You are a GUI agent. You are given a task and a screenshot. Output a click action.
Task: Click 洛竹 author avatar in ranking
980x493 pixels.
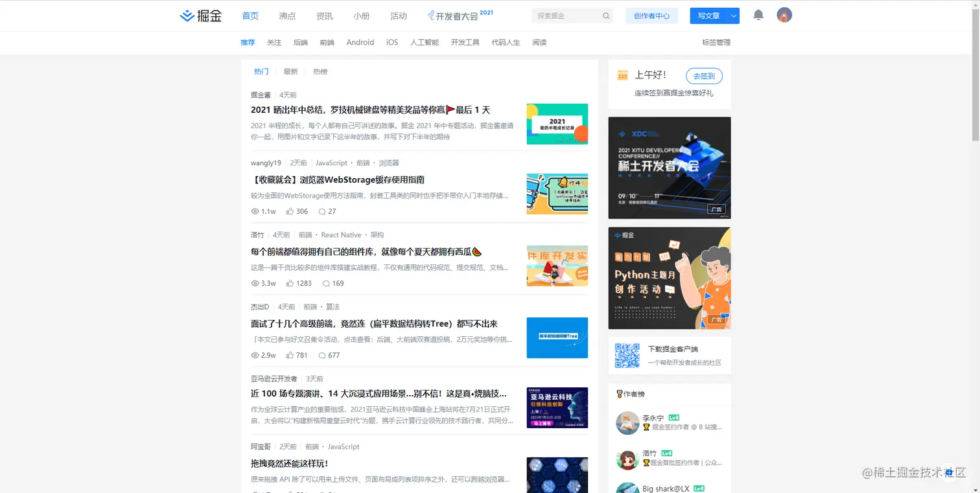coord(627,459)
